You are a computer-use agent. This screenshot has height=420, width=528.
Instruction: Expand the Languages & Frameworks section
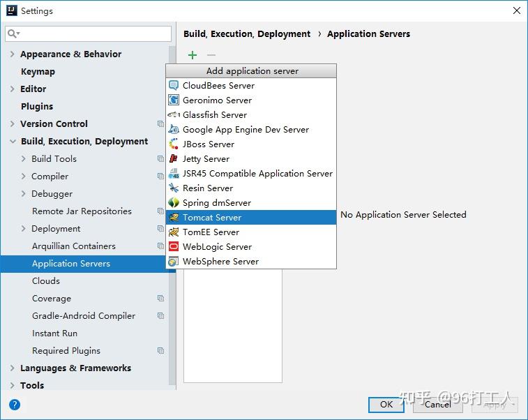pos(13,368)
